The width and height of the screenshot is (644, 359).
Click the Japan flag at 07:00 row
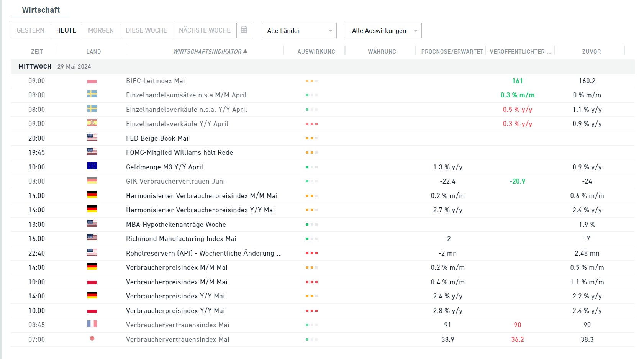point(92,339)
